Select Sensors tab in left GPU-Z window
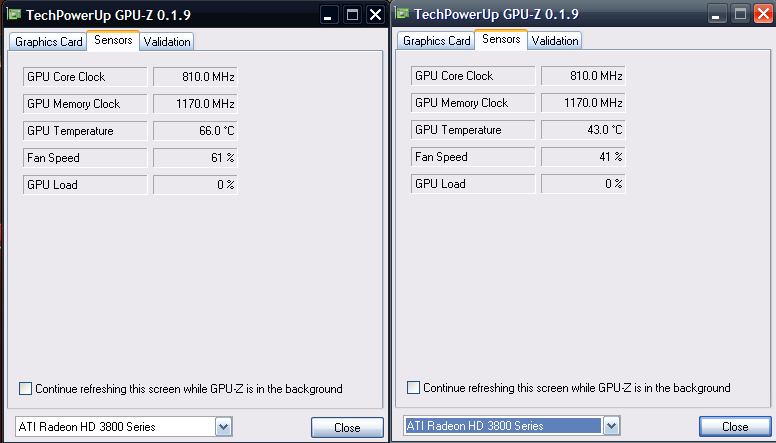Screen dimensions: 776x443 click(x=113, y=40)
